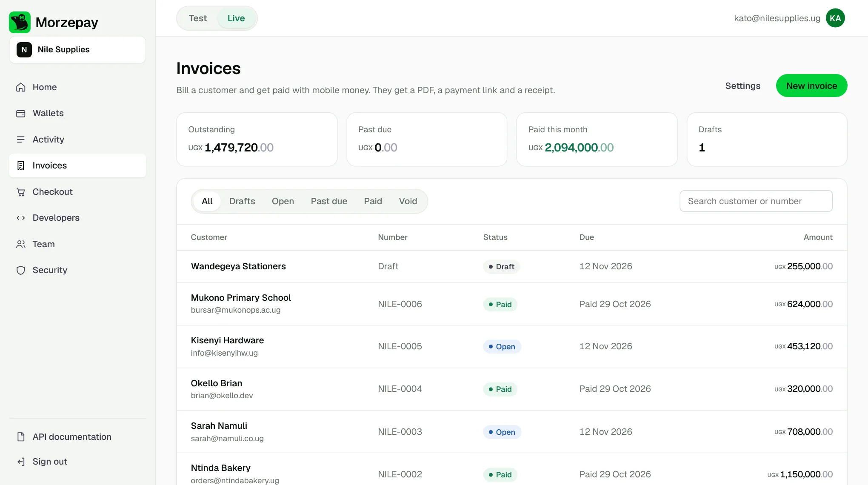Select invoice number NILE-0006

400,304
